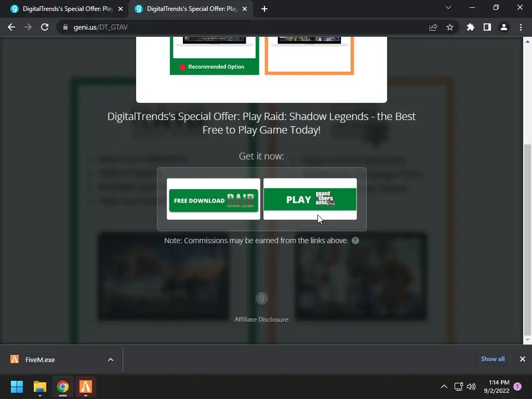Screen dimensions: 532x399
Task: Open FiveM app in taskbar
Action: pos(86,387)
